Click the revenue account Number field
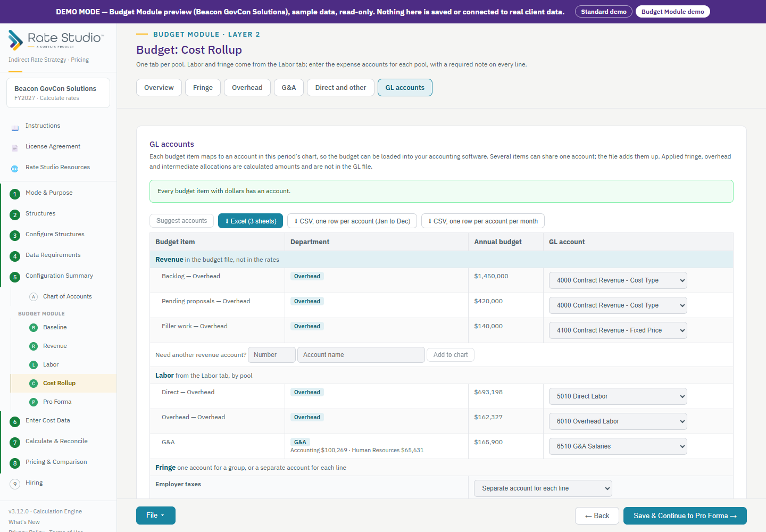The height and width of the screenshot is (532, 766). click(x=272, y=355)
